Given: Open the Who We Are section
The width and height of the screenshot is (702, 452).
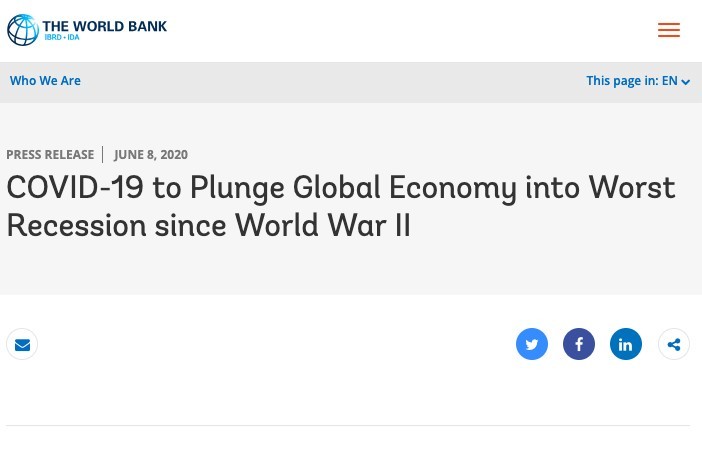Looking at the screenshot, I should [x=45, y=81].
